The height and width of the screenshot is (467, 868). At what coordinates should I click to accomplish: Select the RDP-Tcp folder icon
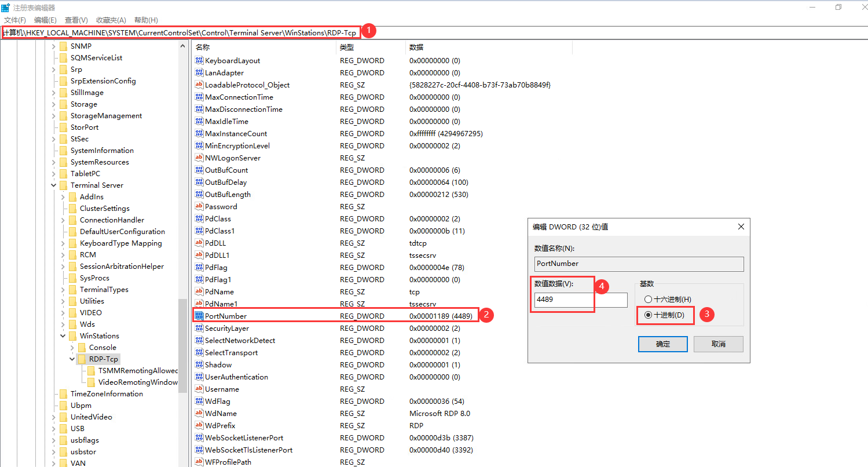[x=82, y=359]
